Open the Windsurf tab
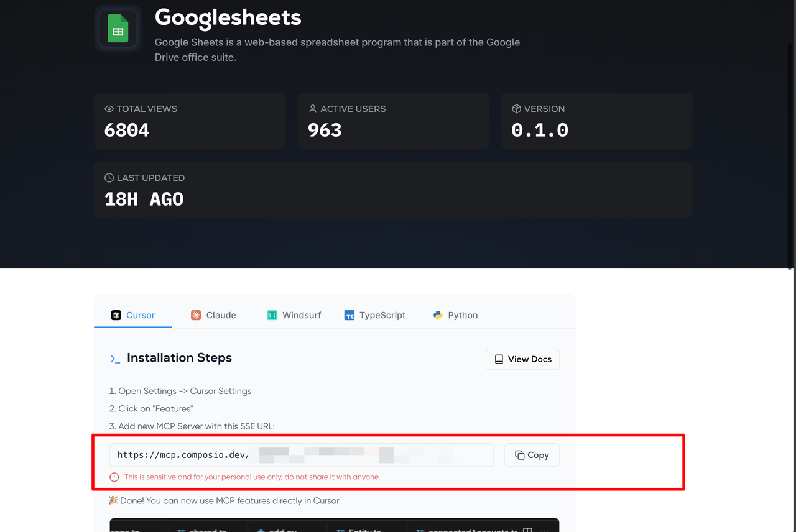The image size is (796, 532). click(294, 315)
